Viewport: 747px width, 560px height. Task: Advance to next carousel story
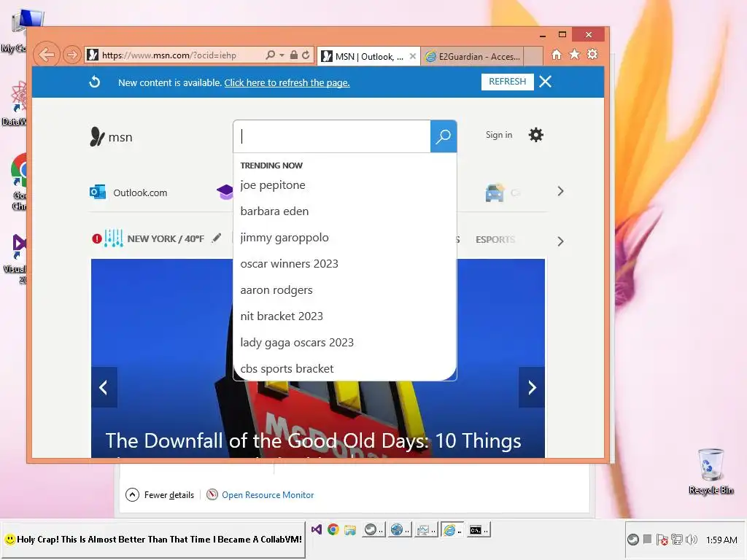[532, 388]
